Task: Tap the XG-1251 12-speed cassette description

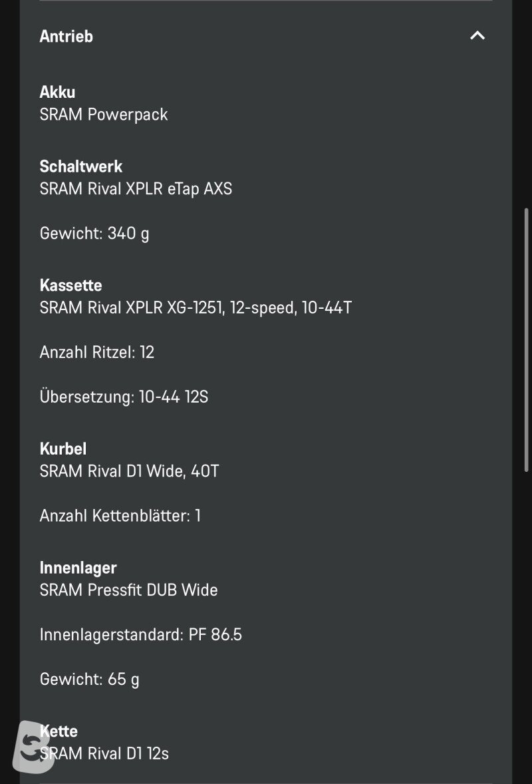Action: coord(196,307)
